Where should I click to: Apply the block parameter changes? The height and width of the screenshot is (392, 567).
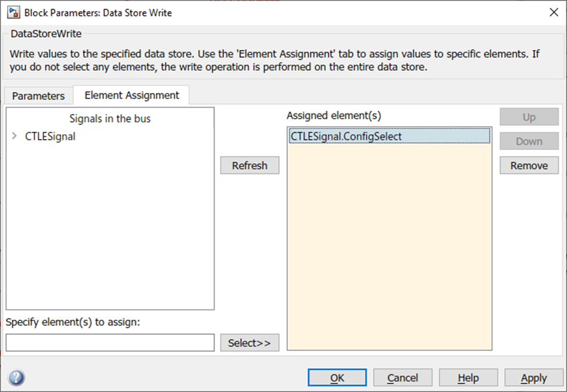533,378
